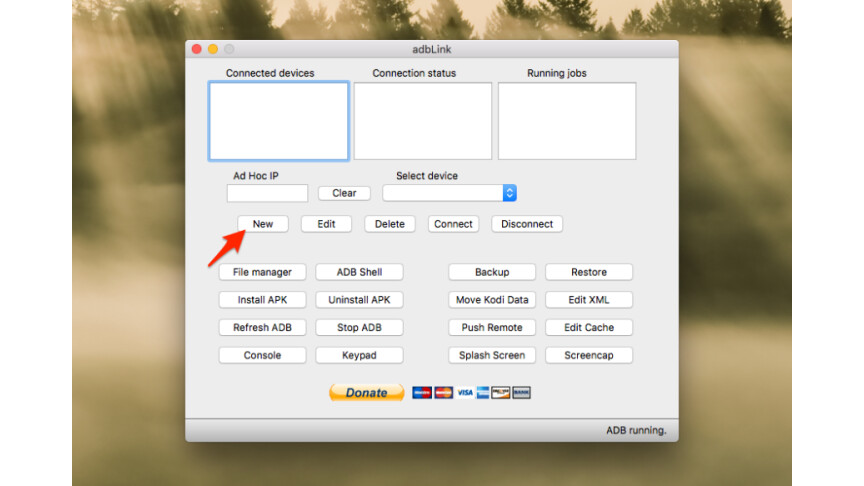This screenshot has height=486, width=864.
Task: Click Push Remote
Action: coord(492,327)
